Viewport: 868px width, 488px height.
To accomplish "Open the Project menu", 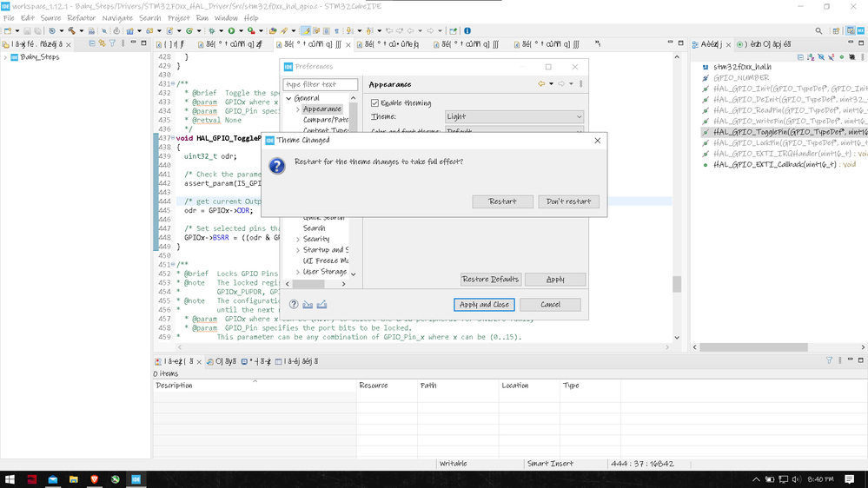I will coord(179,17).
